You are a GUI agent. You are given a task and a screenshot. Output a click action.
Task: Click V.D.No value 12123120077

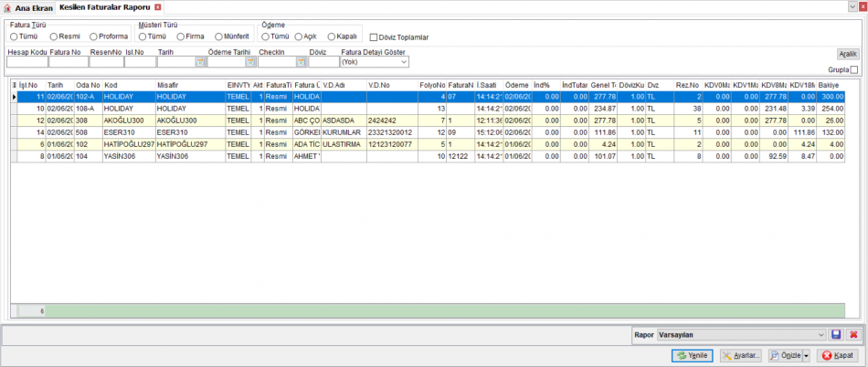tap(392, 145)
